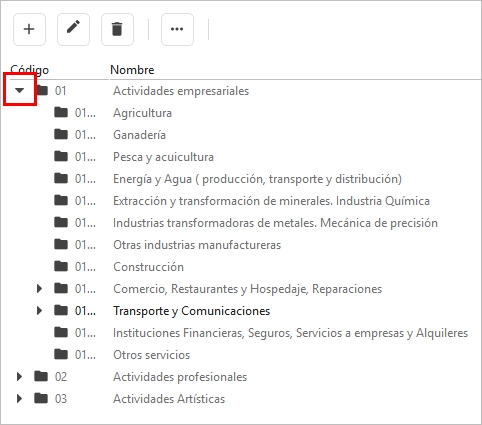Sort by the Código column header
Image resolution: width=482 pixels, height=425 pixels.
point(30,70)
